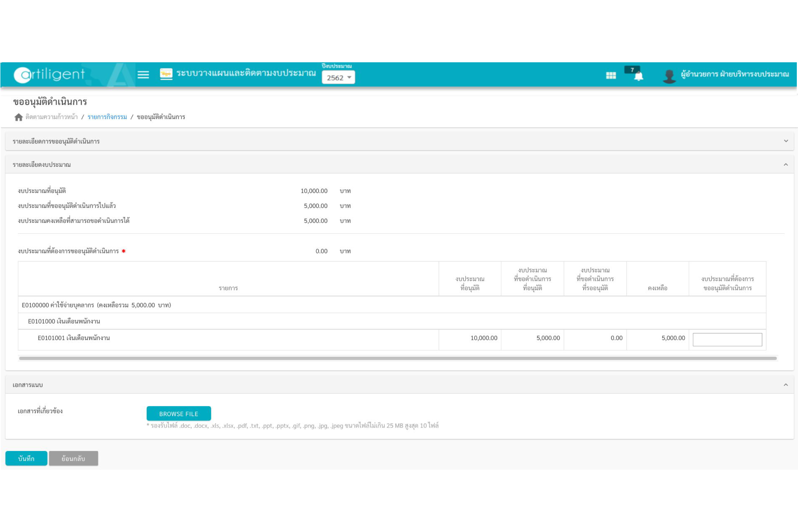The height and width of the screenshot is (532, 798).
Task: Open the รายการกิจกรรม breadcrumb link
Action: coord(107,117)
